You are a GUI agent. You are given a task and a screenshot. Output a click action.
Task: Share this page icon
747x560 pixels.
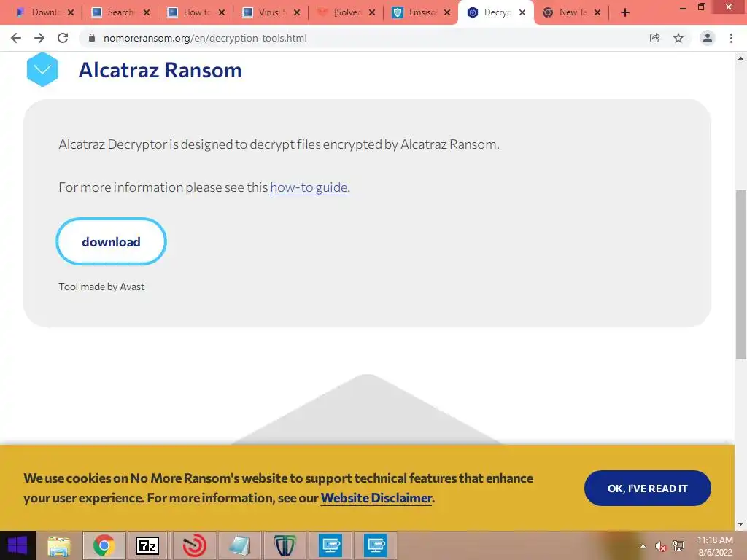[x=654, y=38]
